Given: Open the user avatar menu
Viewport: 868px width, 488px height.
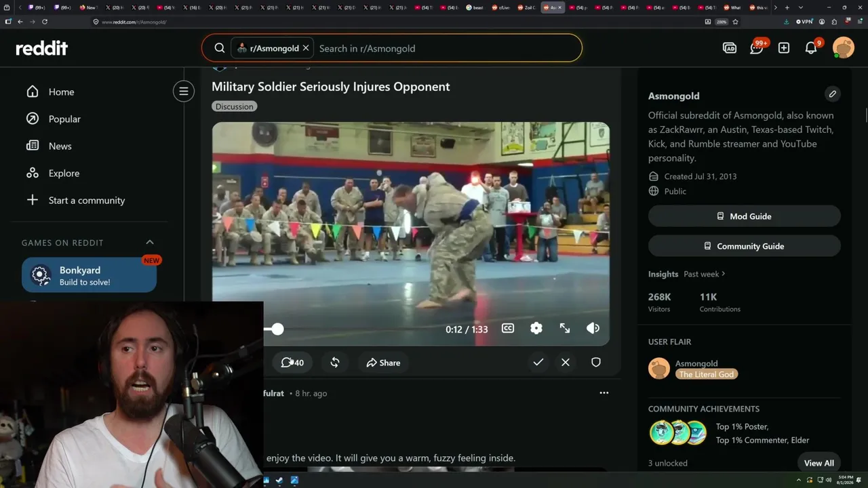Looking at the screenshot, I should 844,48.
